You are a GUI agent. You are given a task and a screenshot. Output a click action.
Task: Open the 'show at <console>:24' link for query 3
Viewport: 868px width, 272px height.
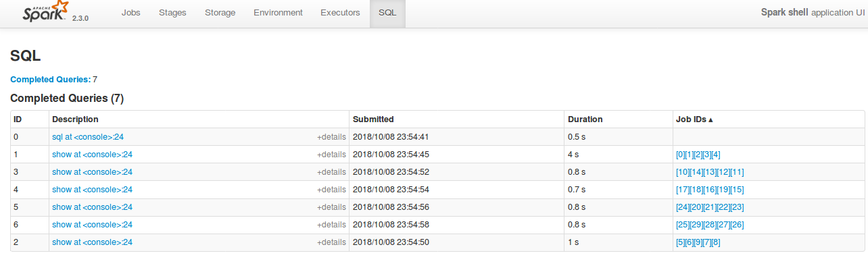(x=92, y=172)
